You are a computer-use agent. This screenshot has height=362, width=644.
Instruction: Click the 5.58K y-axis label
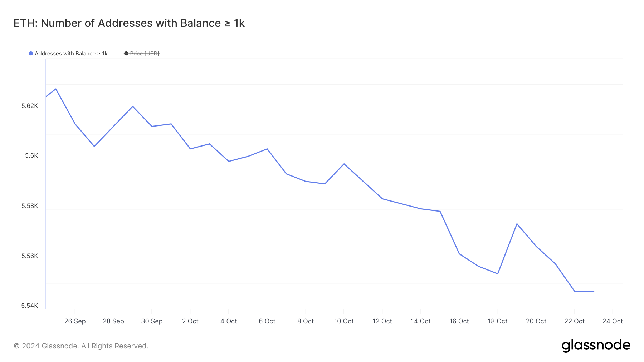[30, 206]
